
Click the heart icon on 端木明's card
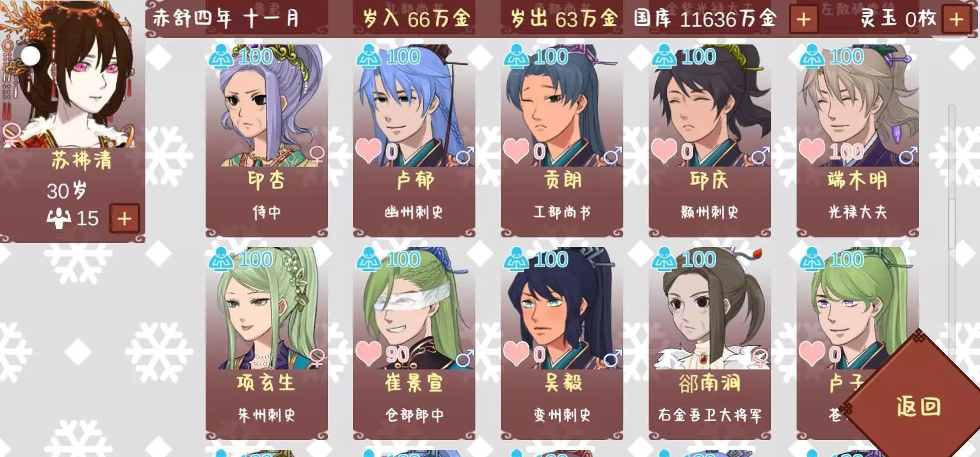pyautogui.click(x=812, y=151)
